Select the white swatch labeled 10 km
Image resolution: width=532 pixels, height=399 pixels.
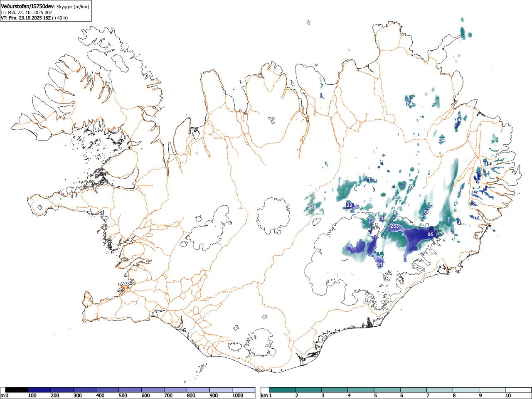pyautogui.click(x=518, y=390)
